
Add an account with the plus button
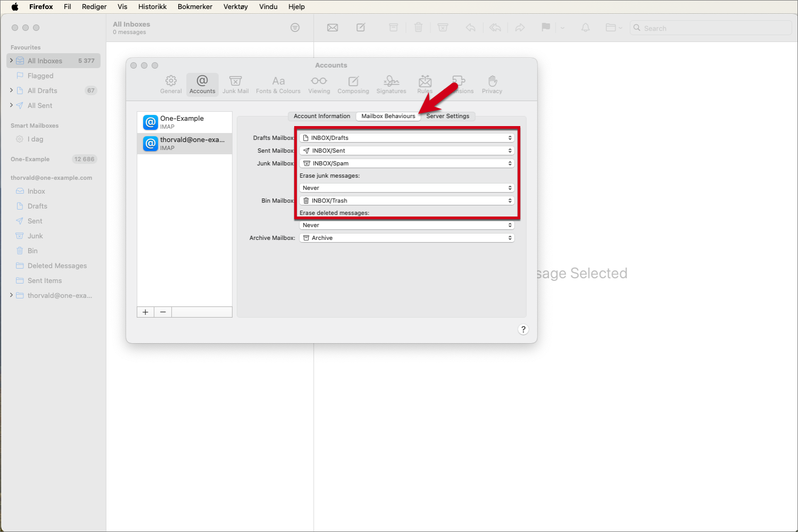click(145, 312)
